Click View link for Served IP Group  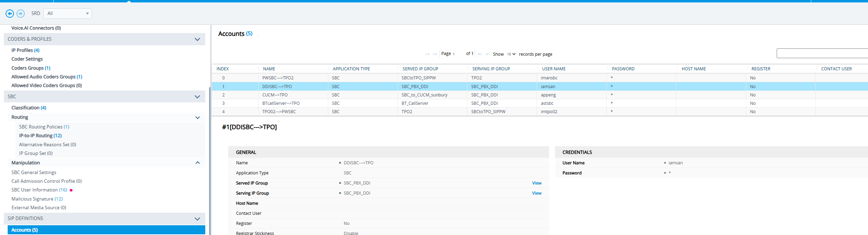click(x=537, y=183)
